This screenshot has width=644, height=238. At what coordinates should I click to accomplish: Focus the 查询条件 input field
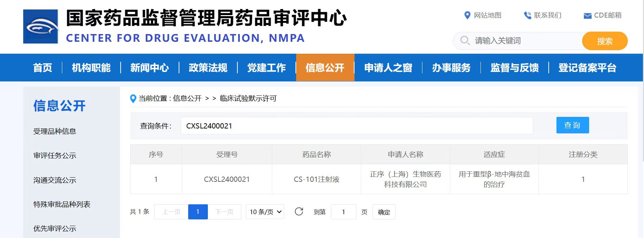tap(356, 126)
